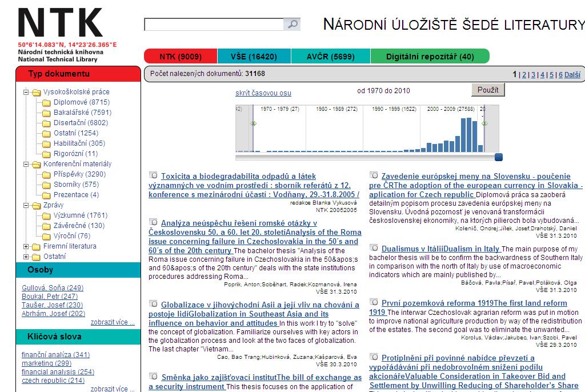Viewport: 585px width, 392px height.
Task: Click the 'skrýt časovou osu' link
Action: tap(263, 93)
